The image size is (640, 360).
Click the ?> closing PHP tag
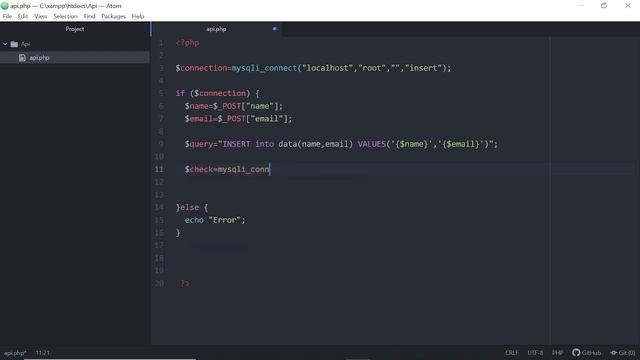(185, 283)
